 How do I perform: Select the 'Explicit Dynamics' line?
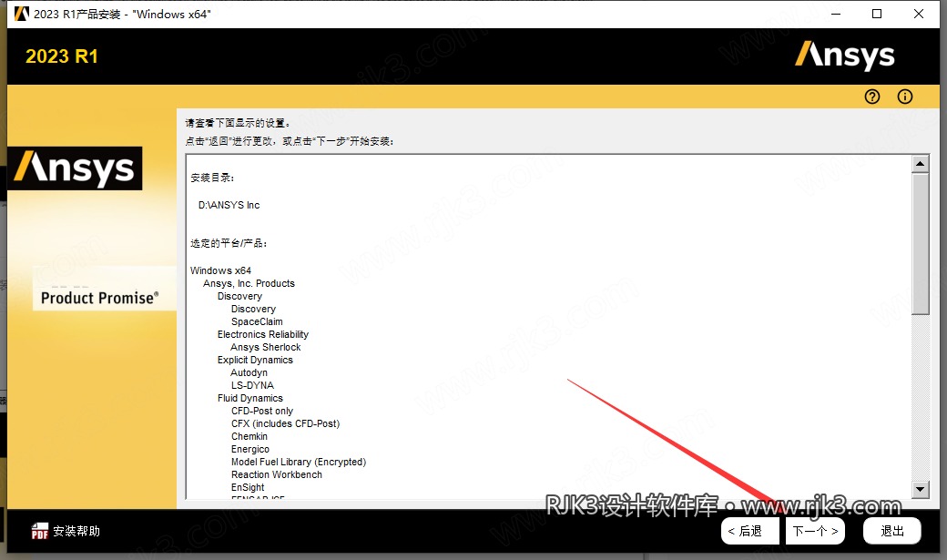pyautogui.click(x=255, y=360)
